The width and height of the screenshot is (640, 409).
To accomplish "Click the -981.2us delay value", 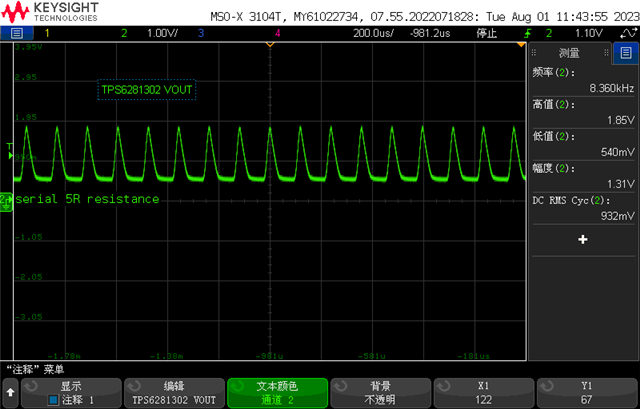I will pos(430,33).
